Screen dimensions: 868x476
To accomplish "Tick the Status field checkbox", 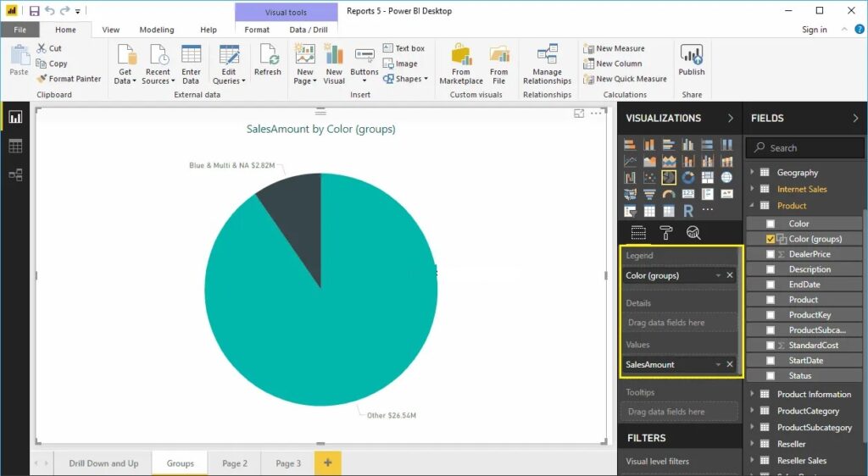I will [x=771, y=375].
